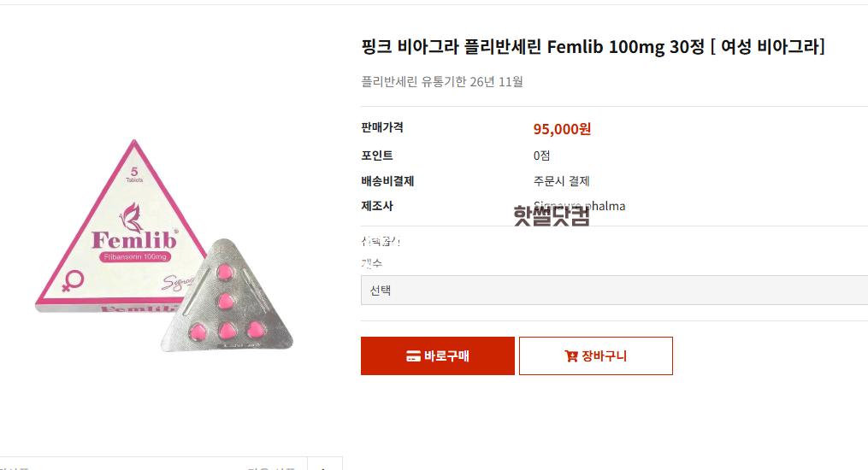The height and width of the screenshot is (470, 868).
Task: Select the red 95,000원 price
Action: coord(562,129)
